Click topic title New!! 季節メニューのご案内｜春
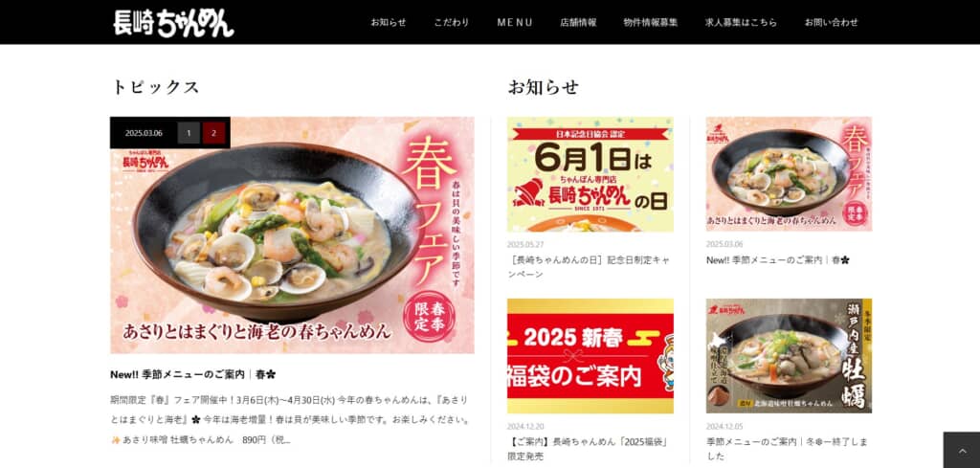 tap(192, 374)
